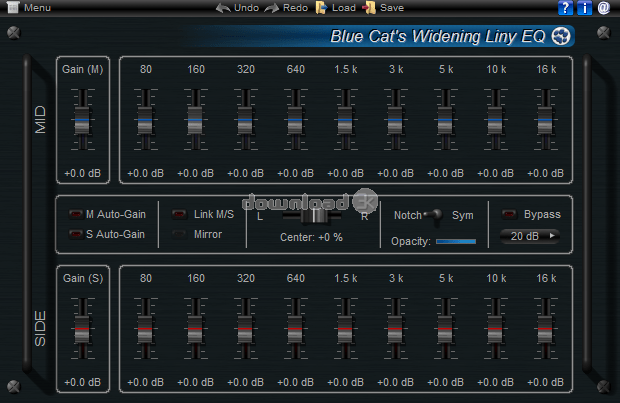
Task: Click the MID section label
Action: (40, 120)
